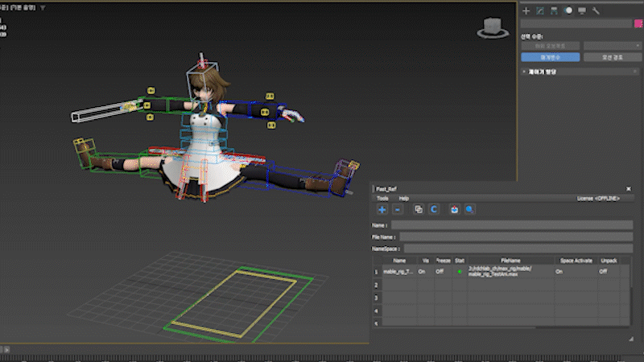Click the highlighted blue button in command panel
This screenshot has width=644, height=362.
click(x=550, y=57)
